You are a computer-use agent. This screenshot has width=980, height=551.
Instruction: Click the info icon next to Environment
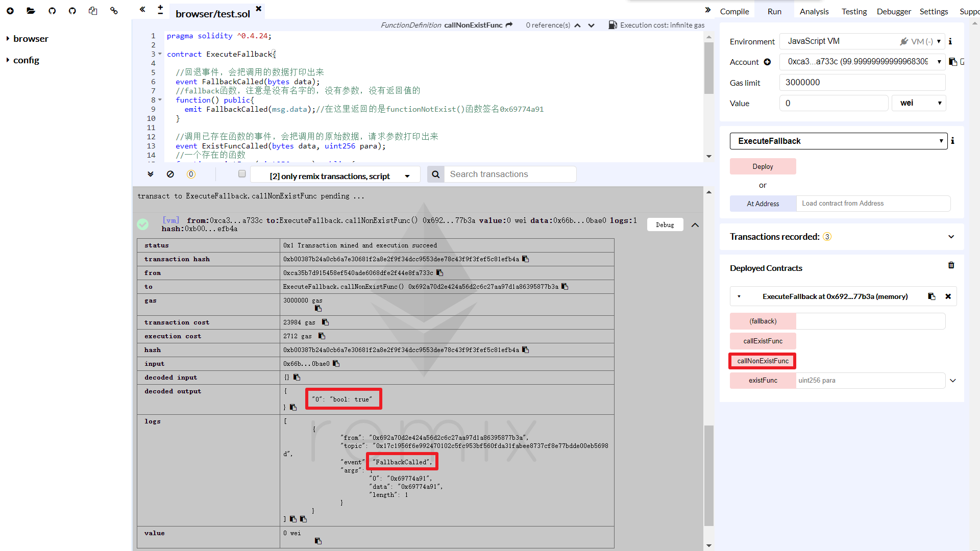(x=950, y=41)
